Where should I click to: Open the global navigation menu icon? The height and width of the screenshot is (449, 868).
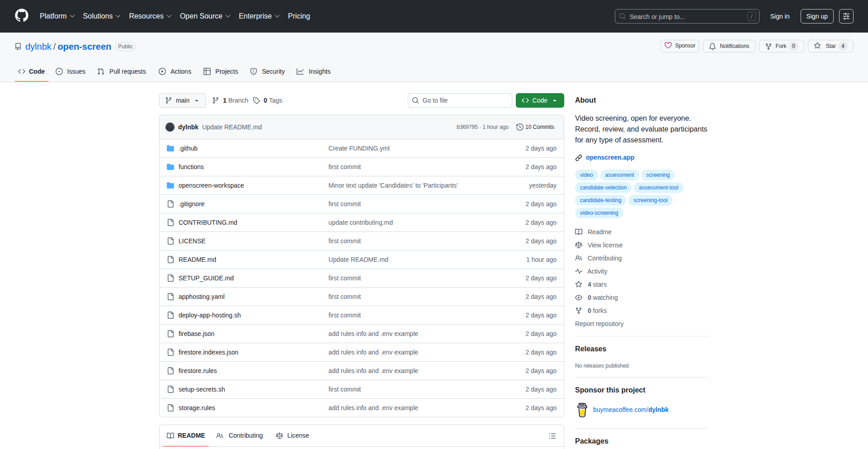[846, 16]
